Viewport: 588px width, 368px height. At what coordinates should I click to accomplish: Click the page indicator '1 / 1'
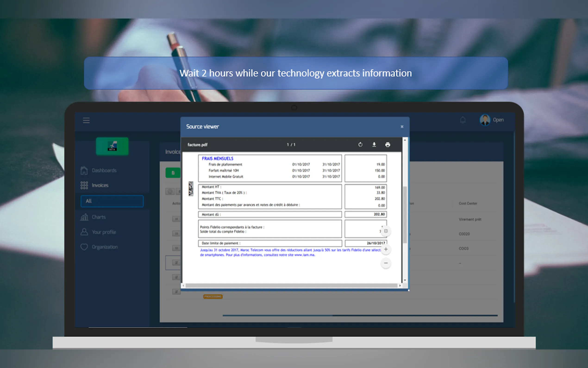[291, 145]
